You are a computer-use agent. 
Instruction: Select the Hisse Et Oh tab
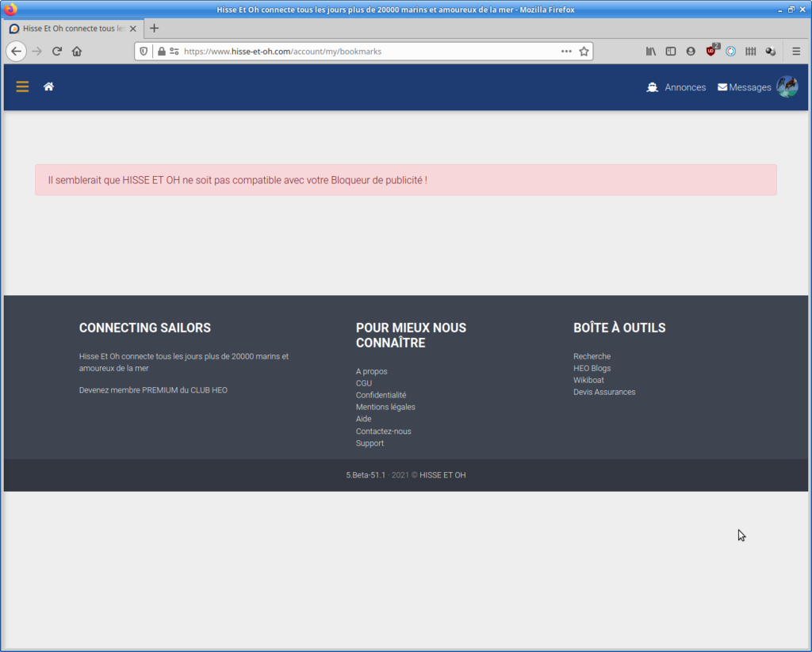click(72, 29)
